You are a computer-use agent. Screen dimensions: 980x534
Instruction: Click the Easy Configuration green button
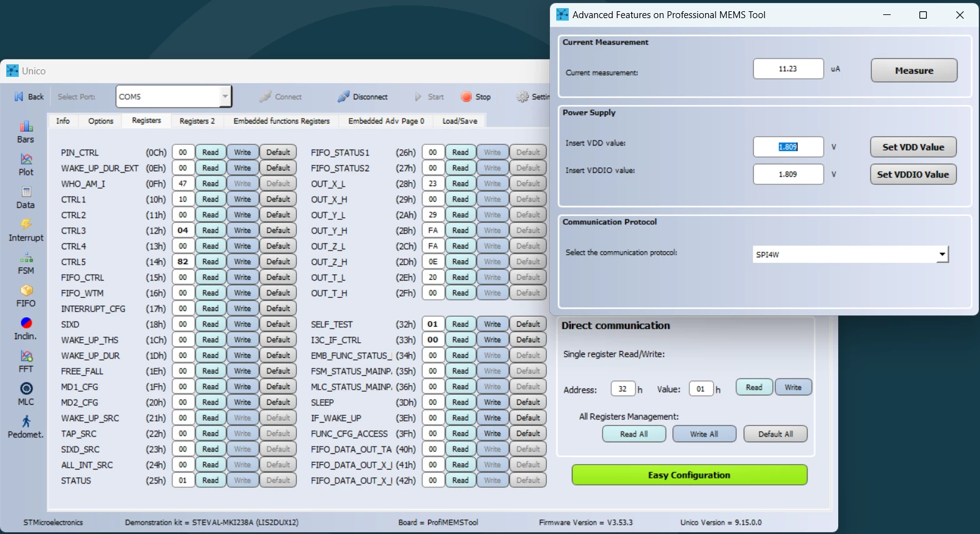[689, 475]
